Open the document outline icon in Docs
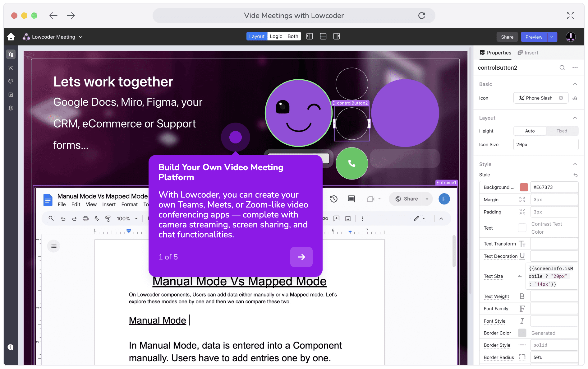The height and width of the screenshot is (369, 588). point(54,246)
